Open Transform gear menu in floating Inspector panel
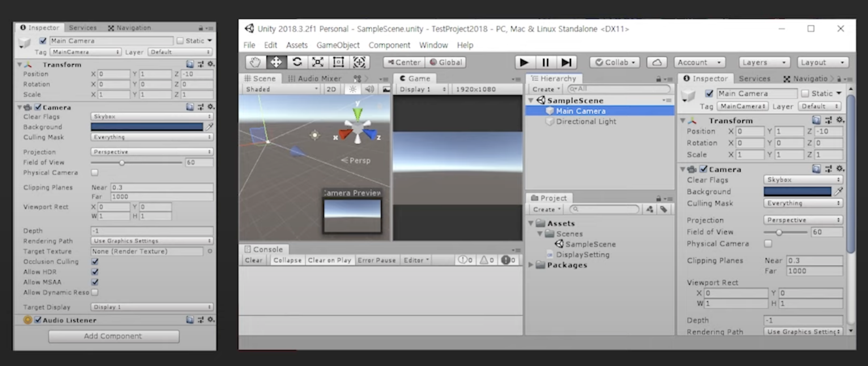868x366 pixels. (x=211, y=65)
